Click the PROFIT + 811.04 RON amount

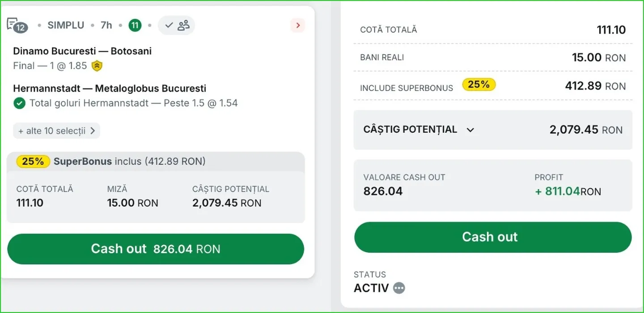[568, 192]
